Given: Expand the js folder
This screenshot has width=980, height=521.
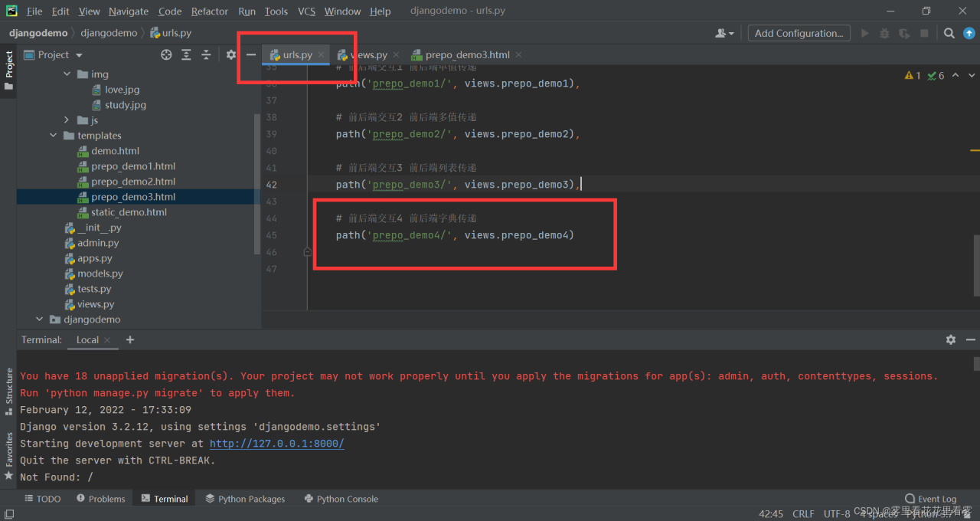Looking at the screenshot, I should tap(67, 120).
